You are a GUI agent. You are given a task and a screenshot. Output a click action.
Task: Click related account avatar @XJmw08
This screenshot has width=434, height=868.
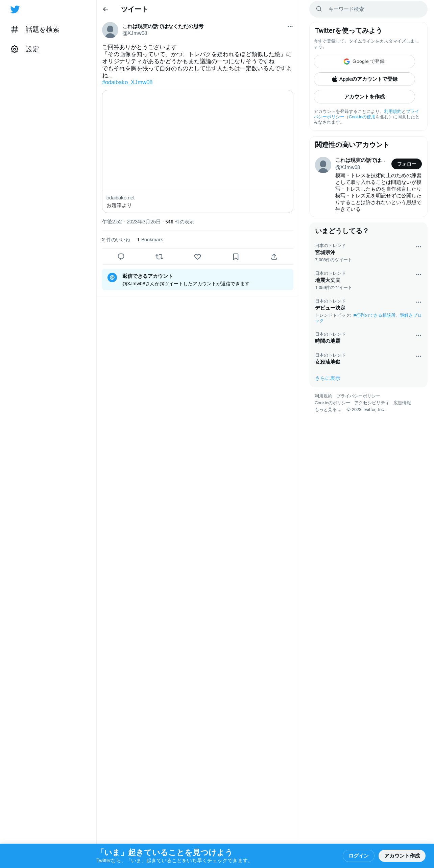pyautogui.click(x=323, y=165)
